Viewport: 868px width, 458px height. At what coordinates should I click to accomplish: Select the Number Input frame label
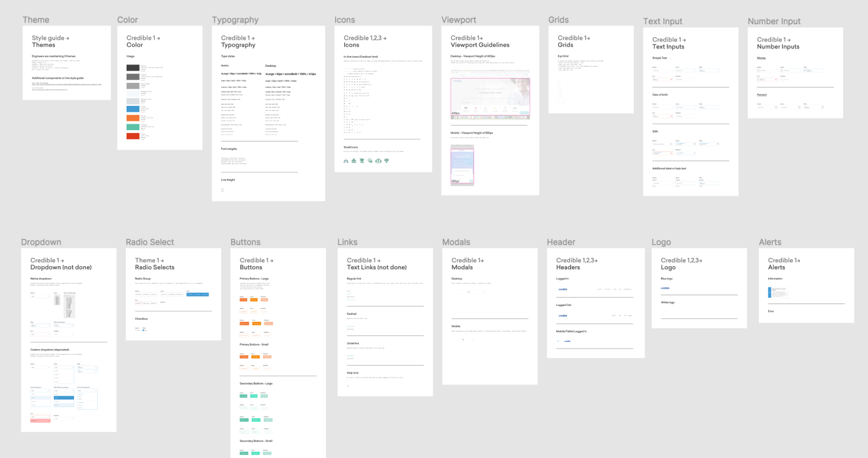coord(774,21)
